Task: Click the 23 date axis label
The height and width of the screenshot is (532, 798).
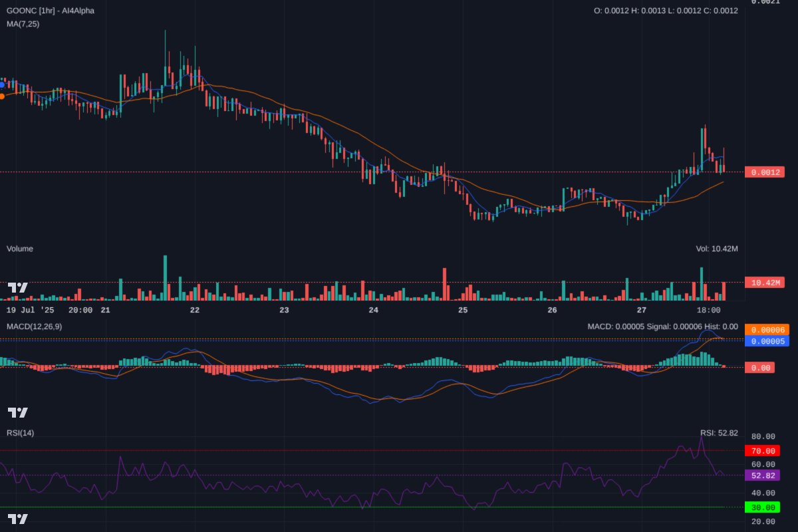Action: tap(284, 310)
